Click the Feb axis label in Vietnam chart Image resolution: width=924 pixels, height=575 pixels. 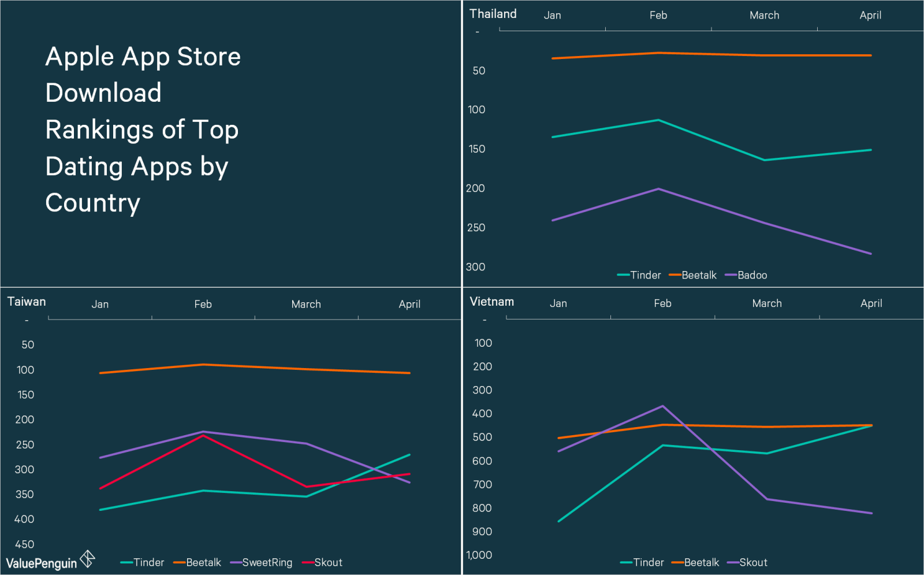pos(663,303)
